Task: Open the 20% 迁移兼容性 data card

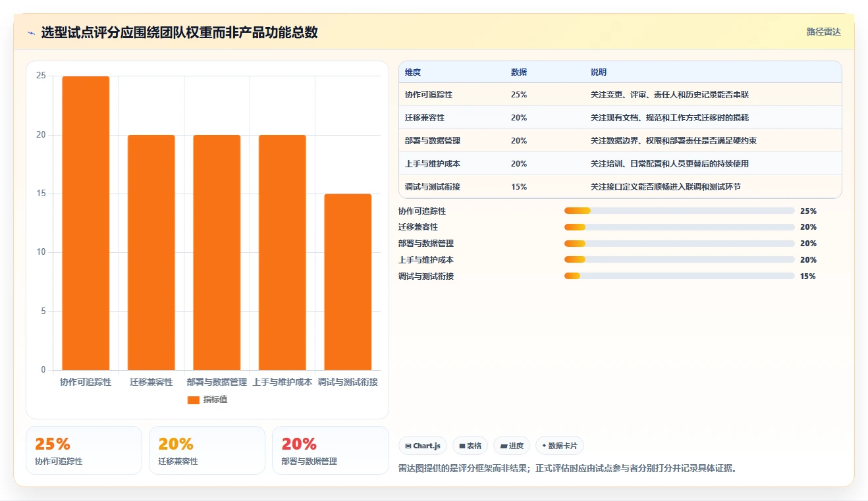Action: coord(207,450)
